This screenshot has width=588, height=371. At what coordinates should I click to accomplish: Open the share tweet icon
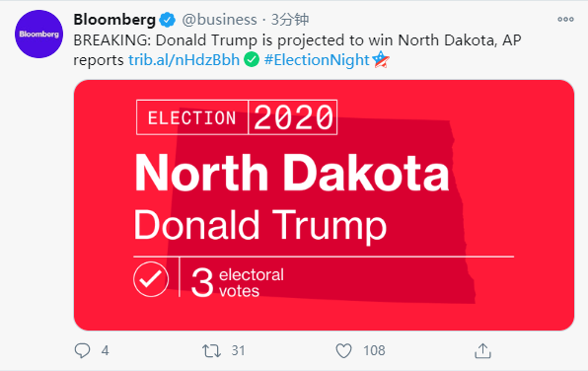[x=482, y=350]
